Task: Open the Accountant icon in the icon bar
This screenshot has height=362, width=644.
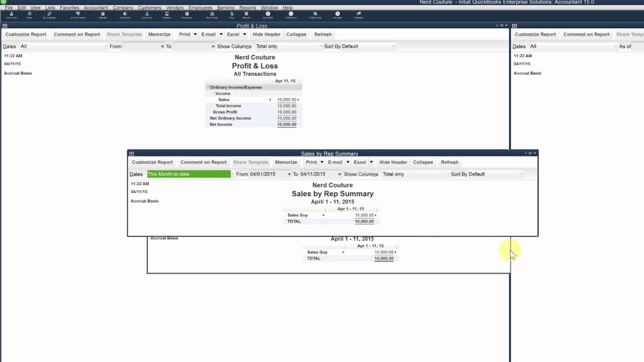Action: tap(12, 15)
